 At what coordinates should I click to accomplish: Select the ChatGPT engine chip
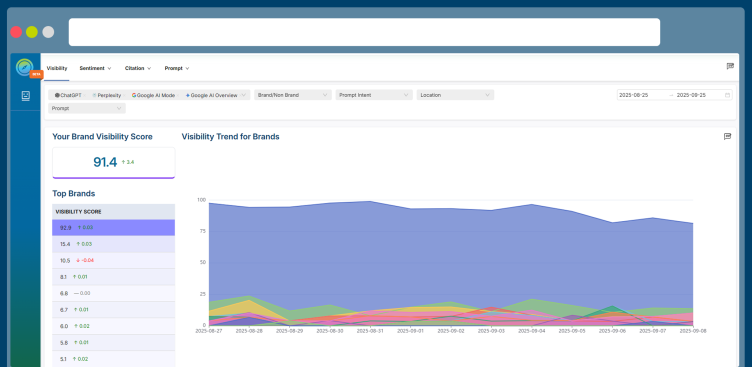point(69,95)
